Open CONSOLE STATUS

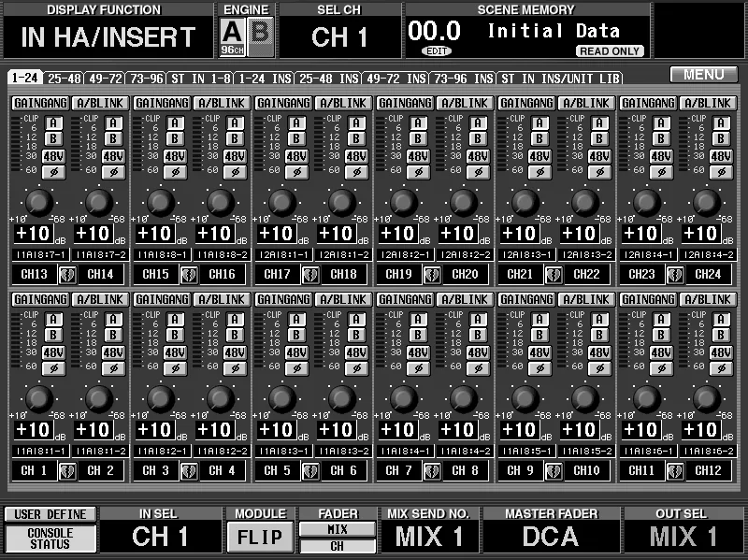pos(50,538)
